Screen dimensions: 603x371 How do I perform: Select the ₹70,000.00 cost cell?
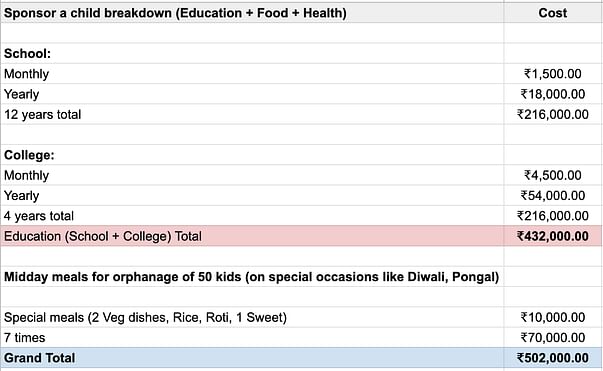pyautogui.click(x=553, y=338)
